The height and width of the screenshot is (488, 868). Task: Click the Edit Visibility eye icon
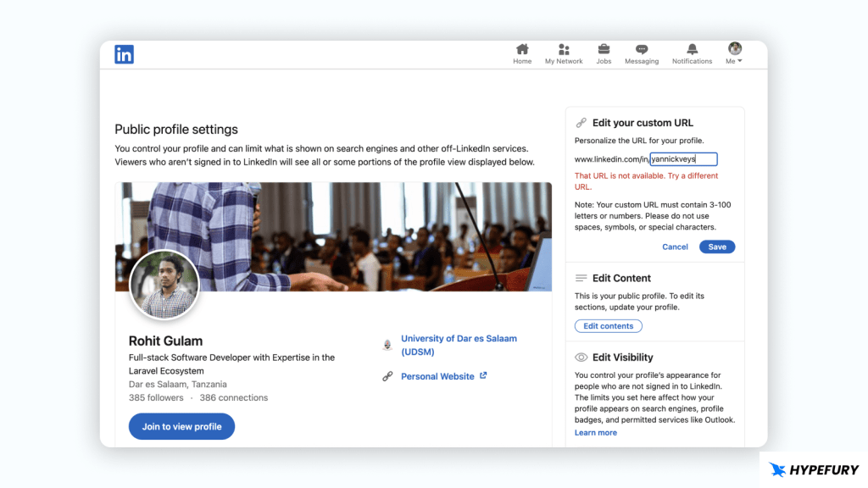[x=581, y=358]
